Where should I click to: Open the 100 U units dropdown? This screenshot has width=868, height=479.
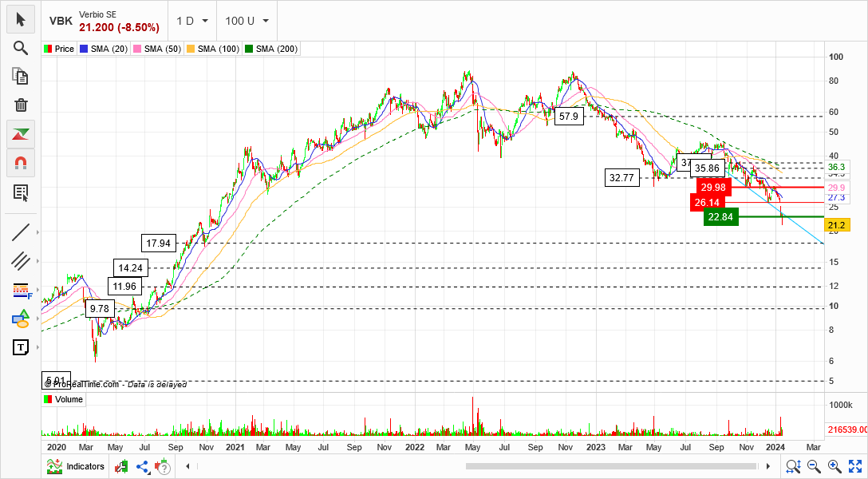click(247, 21)
